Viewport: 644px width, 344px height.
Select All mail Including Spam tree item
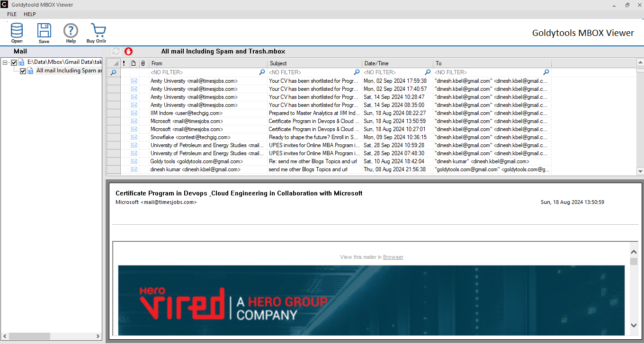[x=69, y=71]
